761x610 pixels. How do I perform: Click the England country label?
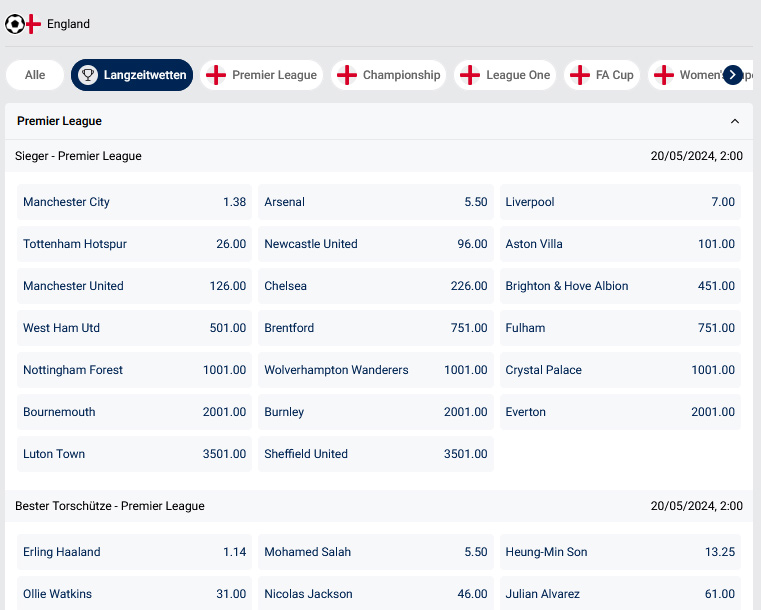(68, 24)
